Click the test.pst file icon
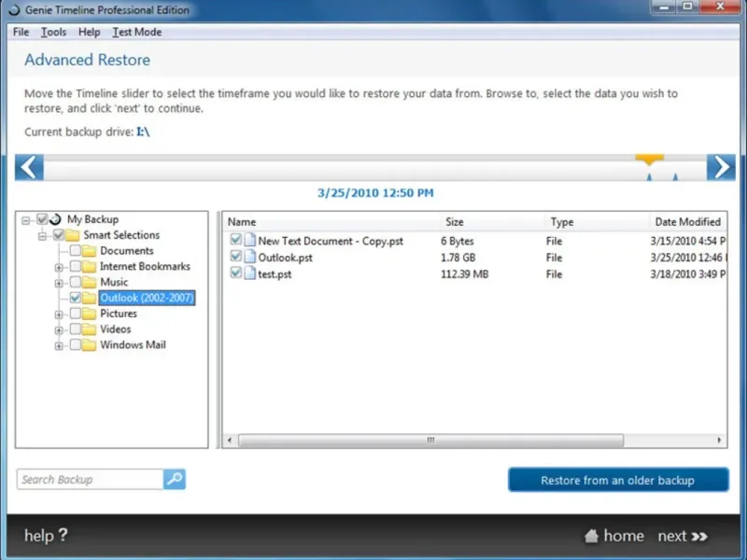Image resolution: width=747 pixels, height=560 pixels. point(249,273)
